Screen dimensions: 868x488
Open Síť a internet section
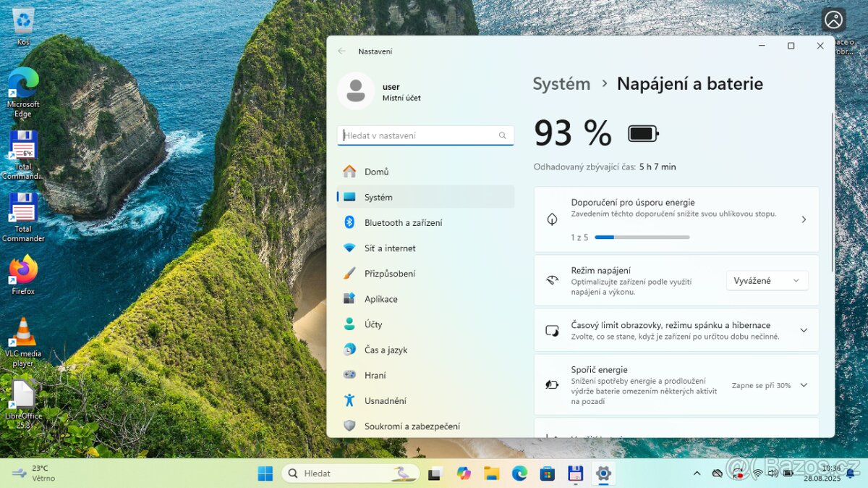(390, 248)
